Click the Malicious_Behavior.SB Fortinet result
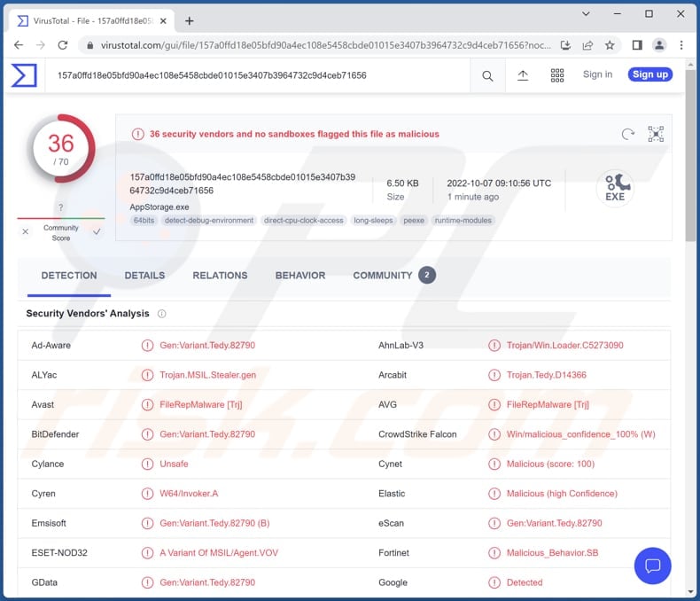The width and height of the screenshot is (700, 601). coord(552,553)
